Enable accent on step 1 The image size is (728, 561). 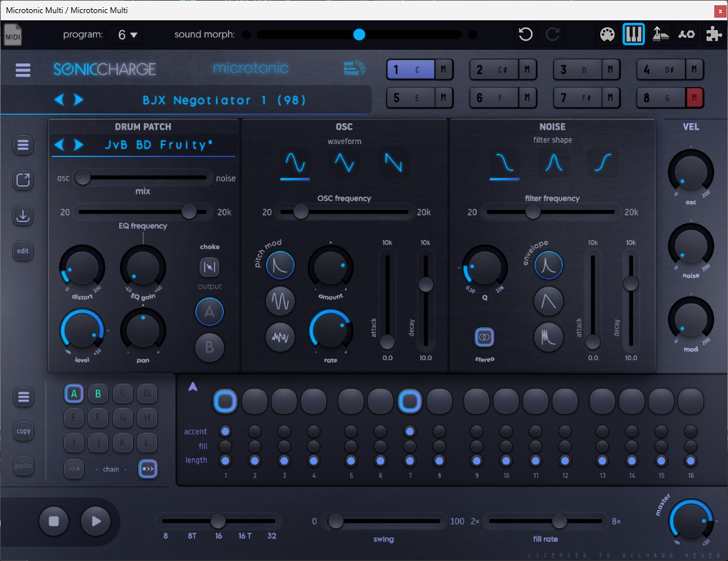click(x=225, y=431)
